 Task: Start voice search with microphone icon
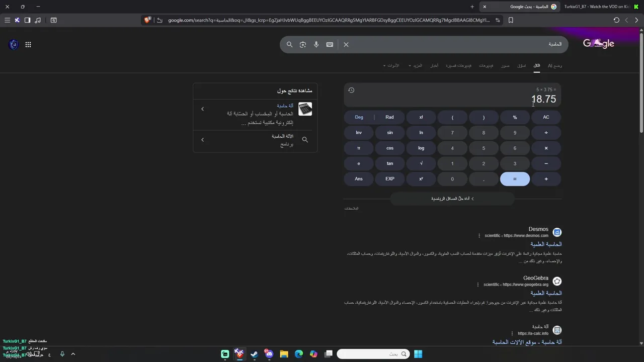316,44
